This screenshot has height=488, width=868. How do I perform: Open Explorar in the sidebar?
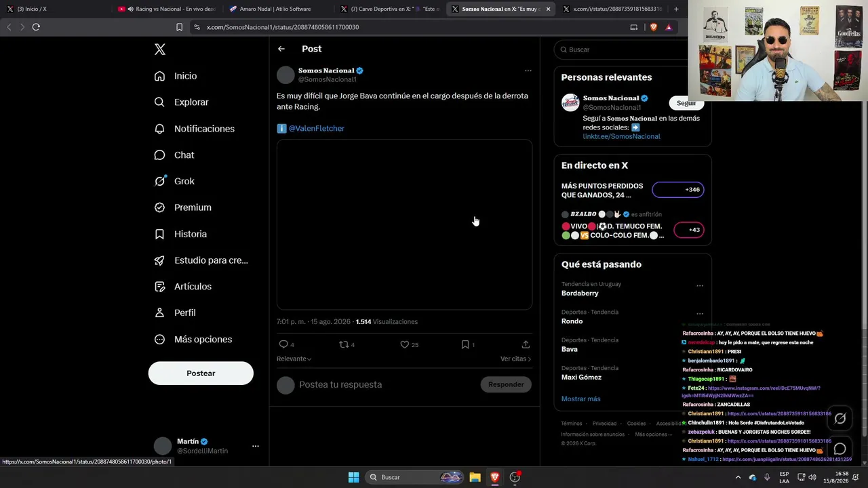[181, 102]
